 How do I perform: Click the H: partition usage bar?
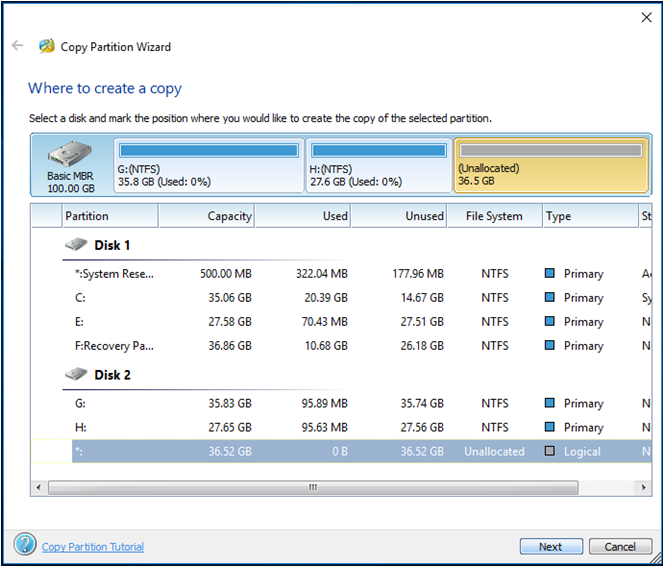[378, 150]
